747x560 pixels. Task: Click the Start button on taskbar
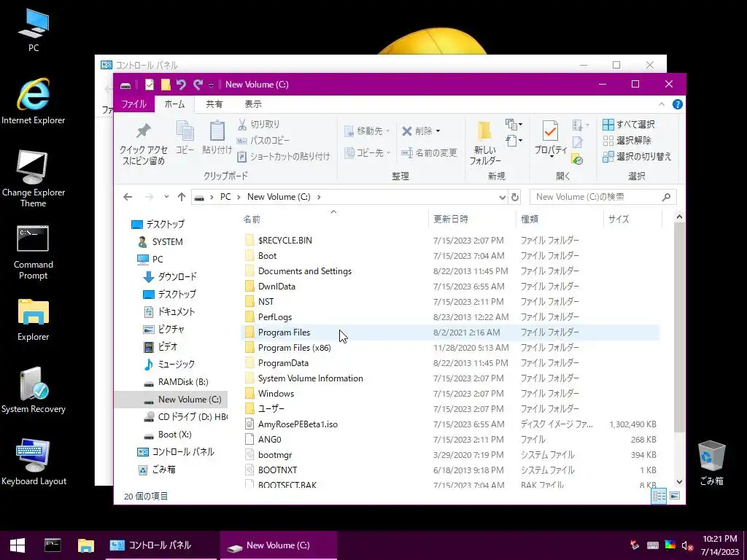(18, 545)
